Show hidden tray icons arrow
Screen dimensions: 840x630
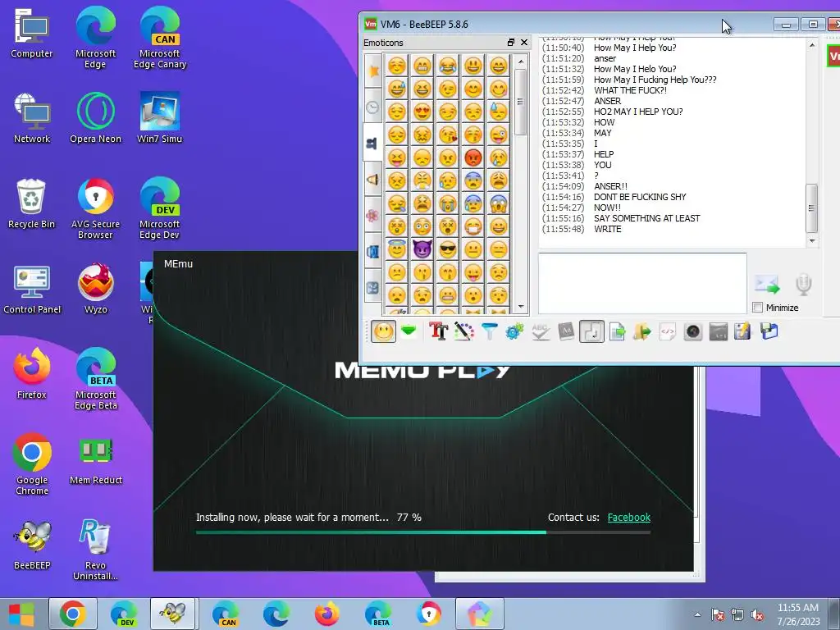coord(697,614)
